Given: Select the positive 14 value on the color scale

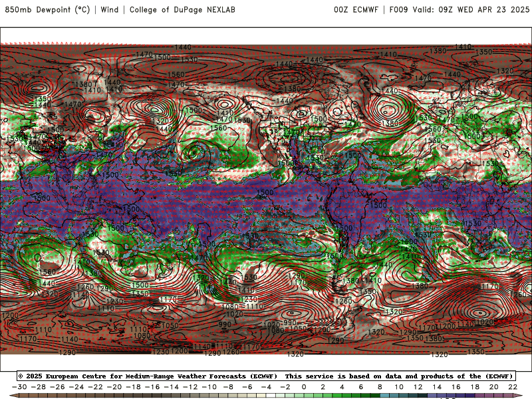Looking at the screenshot, I should [437, 387].
